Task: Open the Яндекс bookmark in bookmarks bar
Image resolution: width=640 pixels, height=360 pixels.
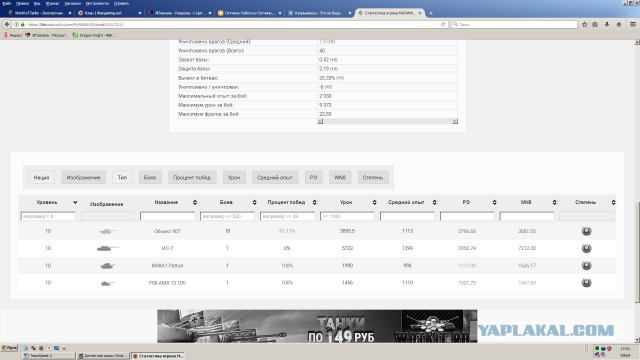Action: pyautogui.click(x=13, y=36)
